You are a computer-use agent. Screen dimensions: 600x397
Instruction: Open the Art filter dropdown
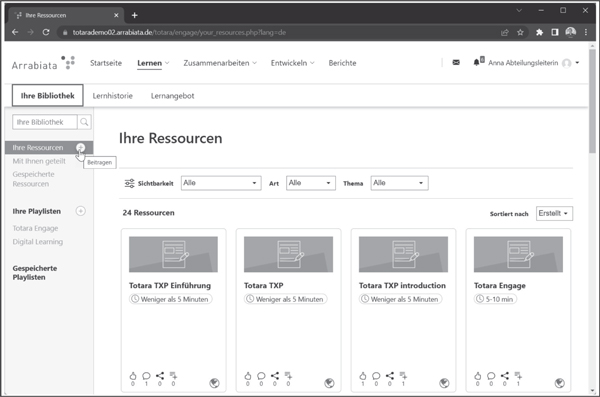tap(311, 183)
